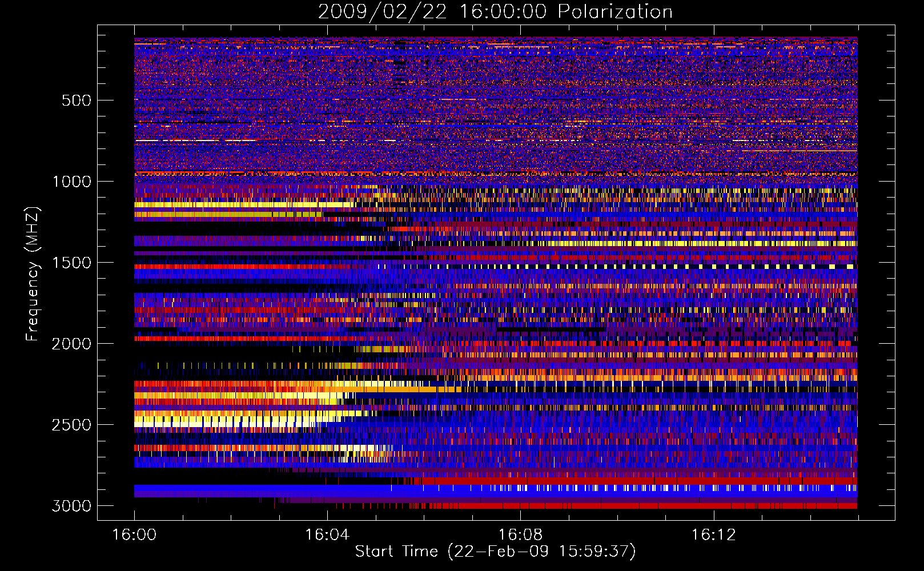Click the 'Frequency (MHZ)' y-axis title

pos(33,274)
